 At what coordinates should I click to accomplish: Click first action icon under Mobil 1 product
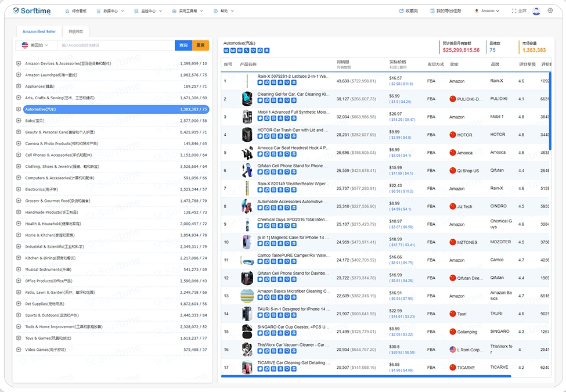point(260,118)
